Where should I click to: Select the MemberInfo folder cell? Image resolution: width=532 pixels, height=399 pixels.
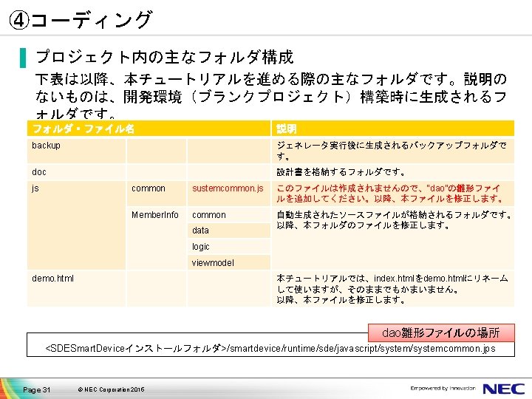(157, 238)
